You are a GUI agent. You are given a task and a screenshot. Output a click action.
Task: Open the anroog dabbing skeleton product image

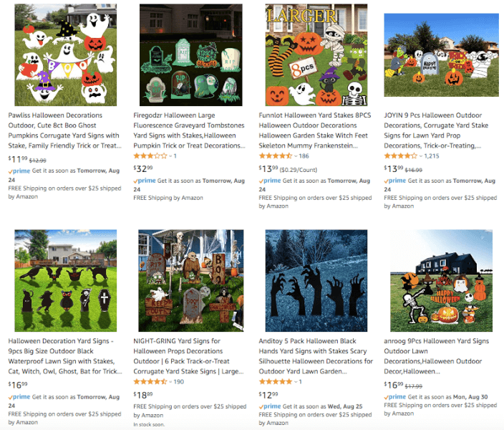441,281
